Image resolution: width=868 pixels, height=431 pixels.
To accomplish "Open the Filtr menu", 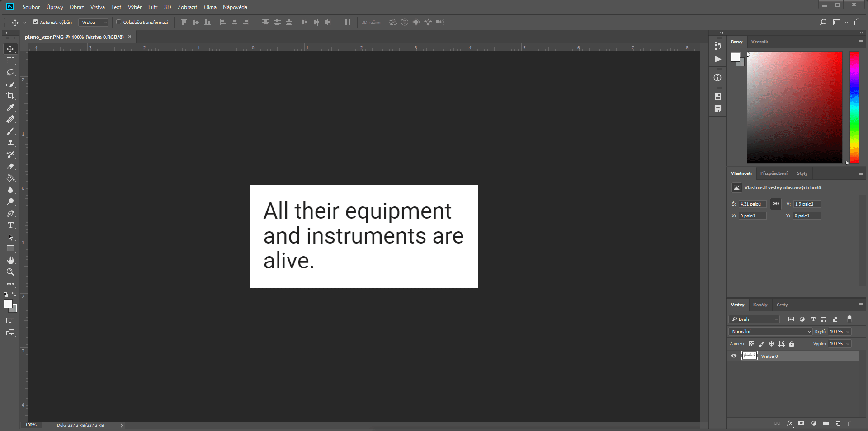I will click(152, 7).
